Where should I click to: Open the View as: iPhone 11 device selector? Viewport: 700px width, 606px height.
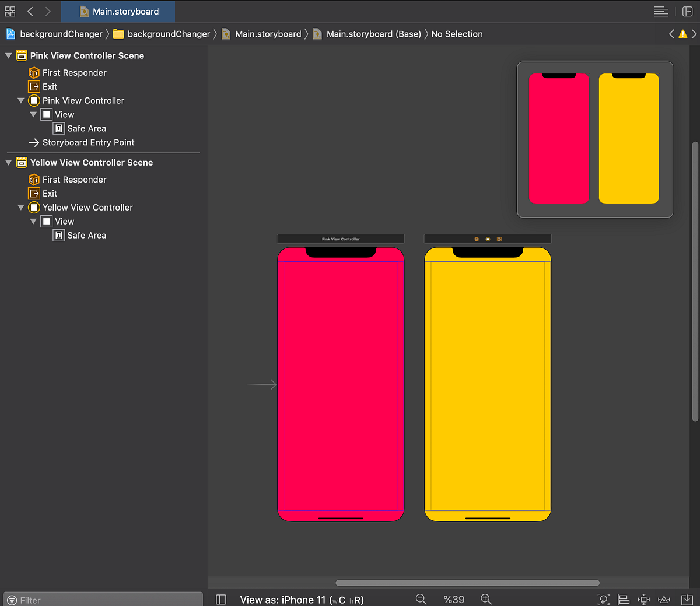pyautogui.click(x=302, y=599)
